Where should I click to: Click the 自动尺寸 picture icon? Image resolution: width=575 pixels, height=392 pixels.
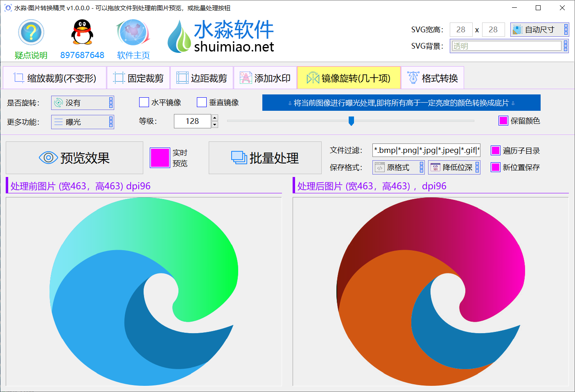click(x=517, y=30)
